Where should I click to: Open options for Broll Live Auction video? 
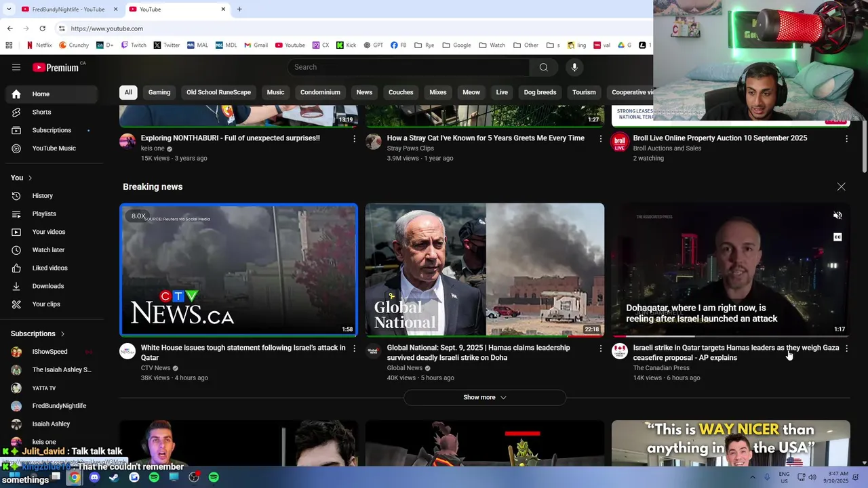[846, 138]
